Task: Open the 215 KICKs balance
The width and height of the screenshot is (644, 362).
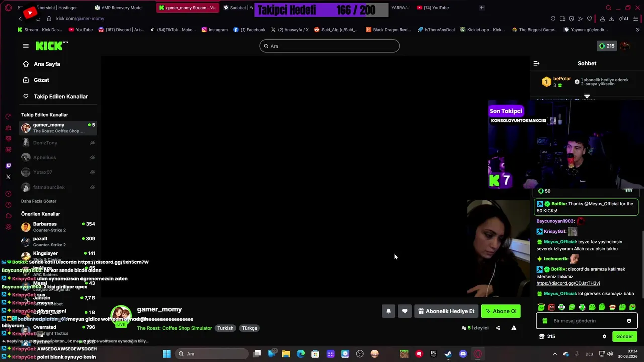Action: [606, 46]
